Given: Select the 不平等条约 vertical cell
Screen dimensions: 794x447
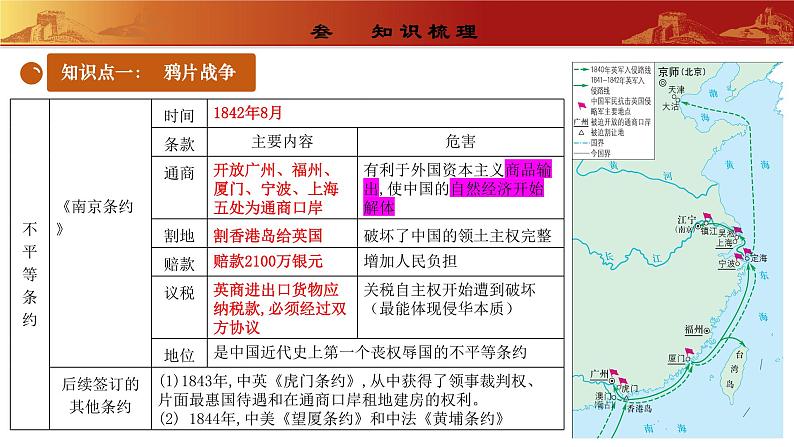Looking at the screenshot, I should click(x=30, y=264).
